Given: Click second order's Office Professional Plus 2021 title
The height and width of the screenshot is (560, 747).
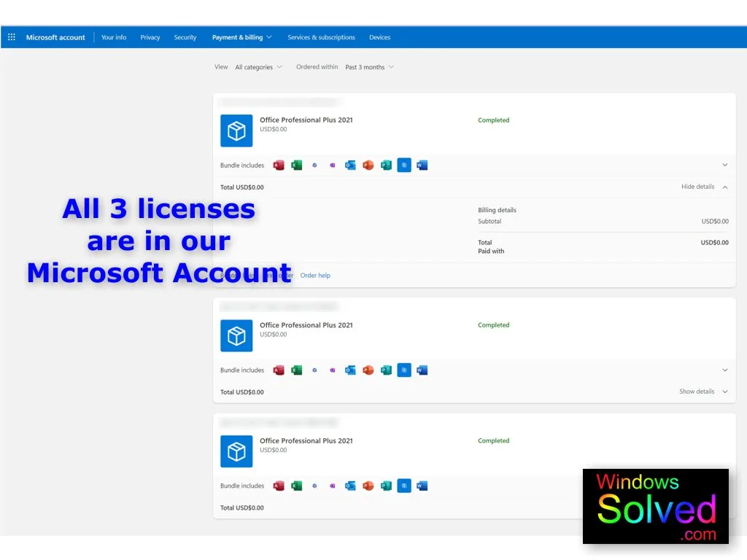Looking at the screenshot, I should (x=306, y=325).
